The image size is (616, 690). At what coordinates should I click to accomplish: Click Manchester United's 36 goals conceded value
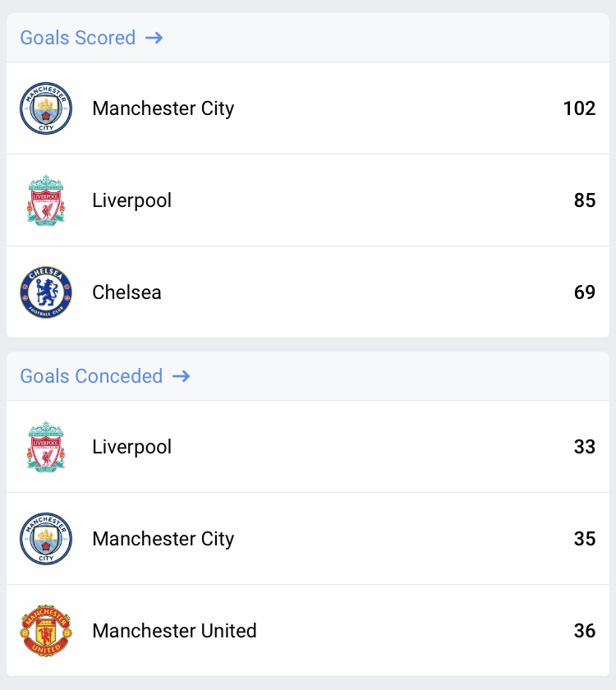(x=585, y=631)
